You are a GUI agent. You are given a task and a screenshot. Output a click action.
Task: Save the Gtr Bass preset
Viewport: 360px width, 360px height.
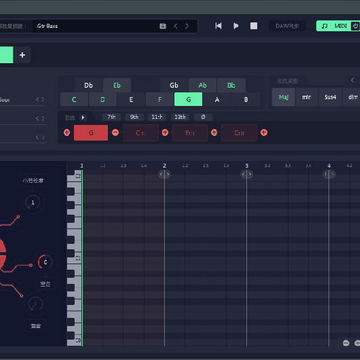click(x=163, y=26)
